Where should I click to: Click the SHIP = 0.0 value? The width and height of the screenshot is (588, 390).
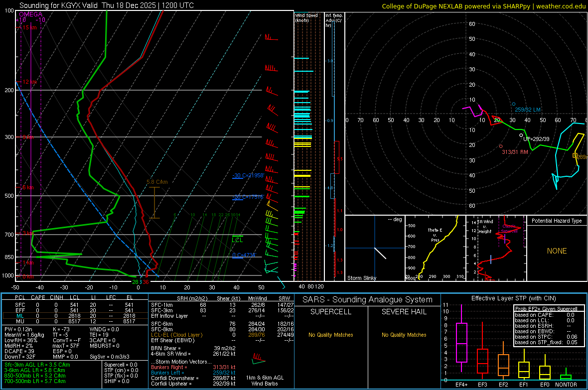click(x=117, y=381)
